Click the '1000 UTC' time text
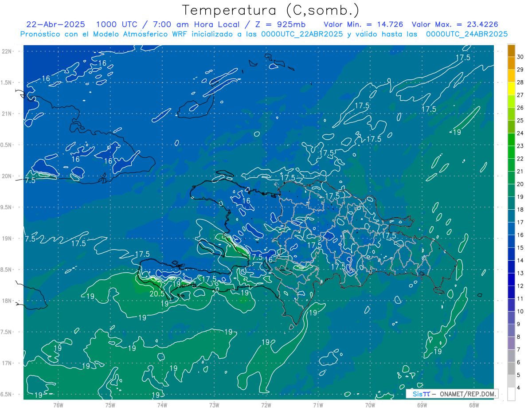Image resolution: width=532 pixels, height=411 pixels. [117, 24]
